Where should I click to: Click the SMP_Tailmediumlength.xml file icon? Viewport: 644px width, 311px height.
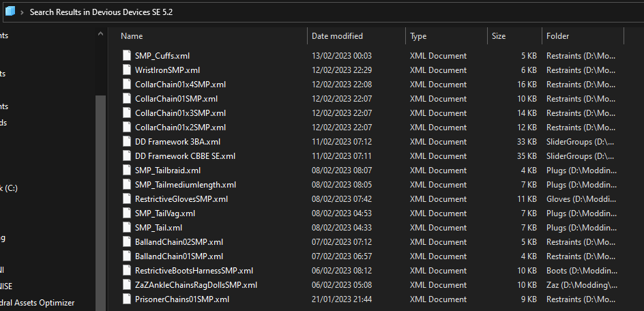tap(128, 184)
